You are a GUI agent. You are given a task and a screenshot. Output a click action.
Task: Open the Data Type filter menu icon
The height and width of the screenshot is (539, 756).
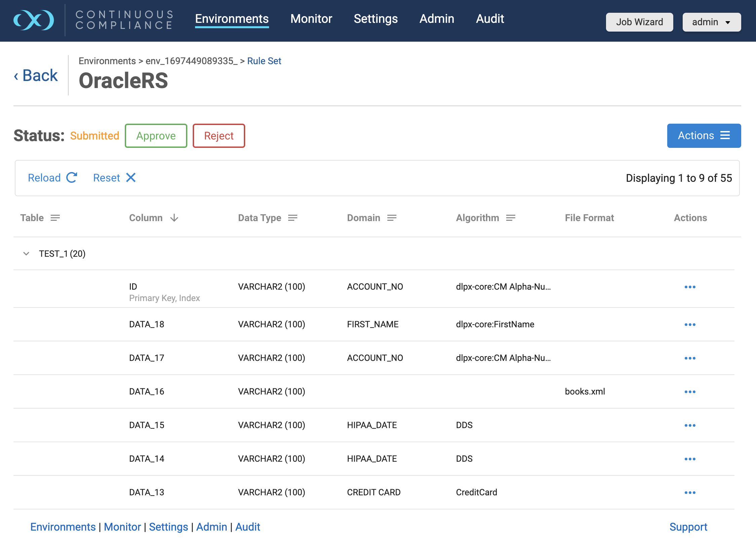coord(293,218)
